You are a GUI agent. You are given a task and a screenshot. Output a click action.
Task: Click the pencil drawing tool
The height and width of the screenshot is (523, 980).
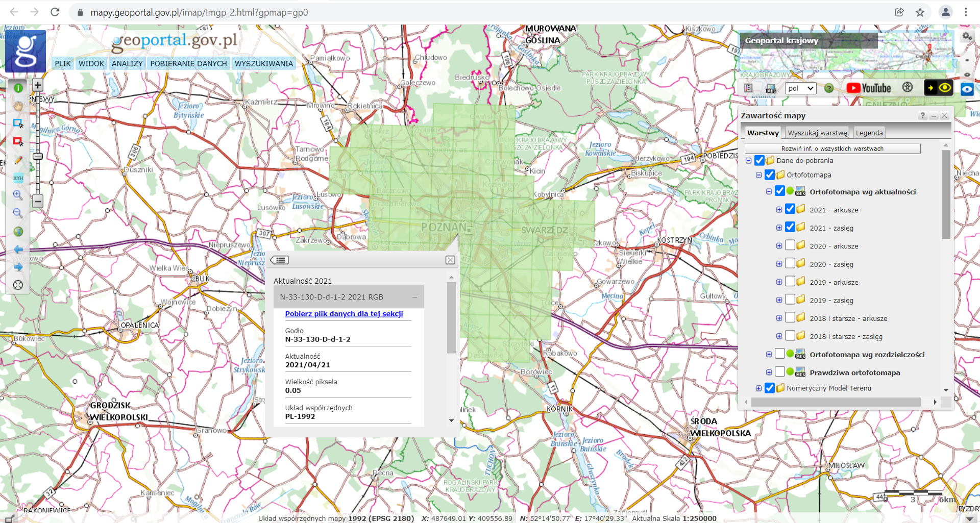click(18, 160)
